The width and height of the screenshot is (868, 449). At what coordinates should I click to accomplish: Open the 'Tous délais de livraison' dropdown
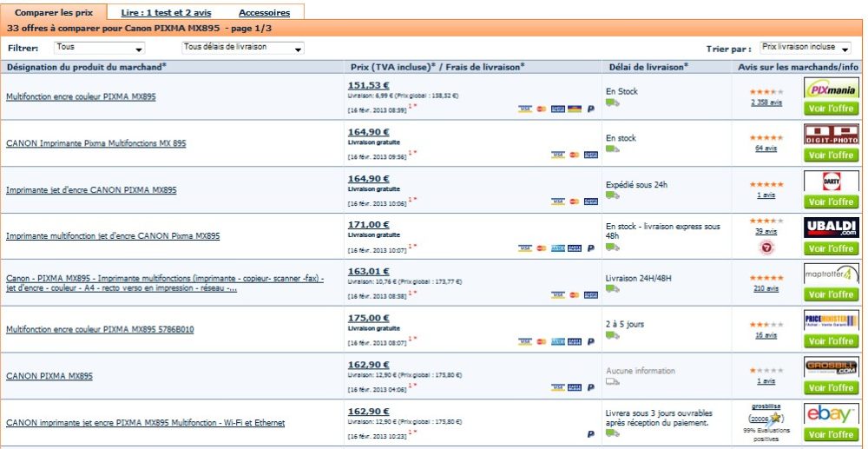(243, 48)
